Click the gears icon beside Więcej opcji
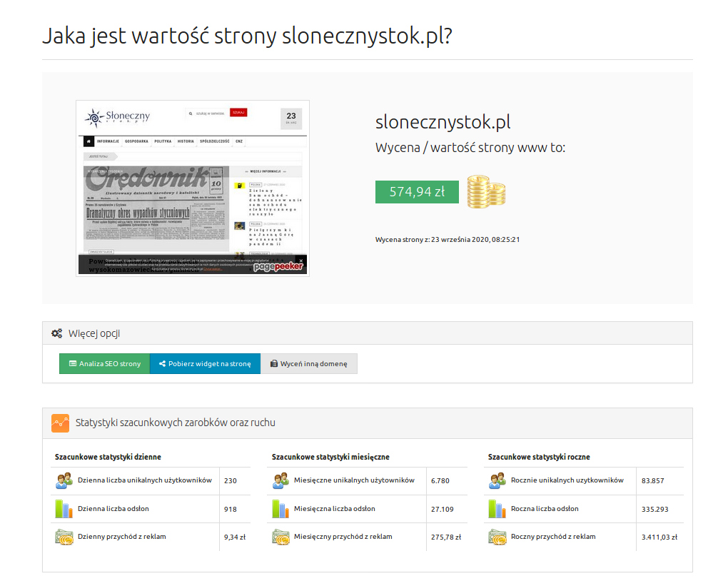728x581 pixels. 57,333
